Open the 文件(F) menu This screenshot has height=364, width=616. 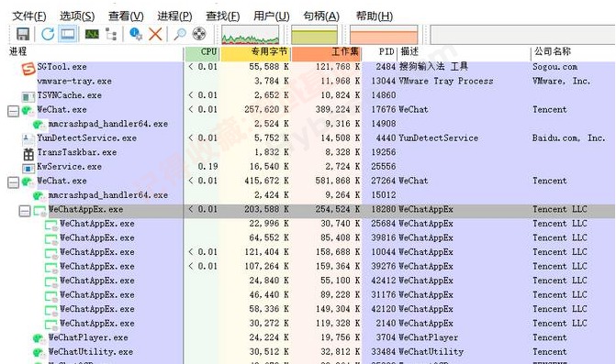click(x=29, y=17)
